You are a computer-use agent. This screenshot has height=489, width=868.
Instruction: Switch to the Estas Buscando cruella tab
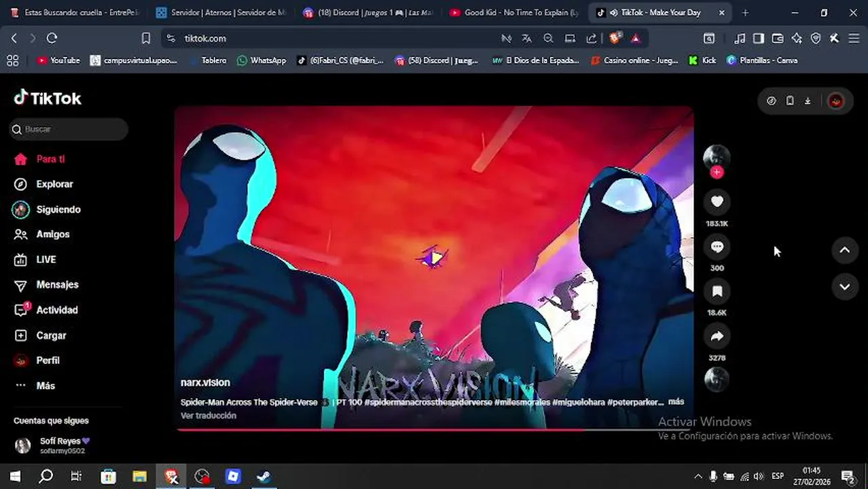pos(74,12)
